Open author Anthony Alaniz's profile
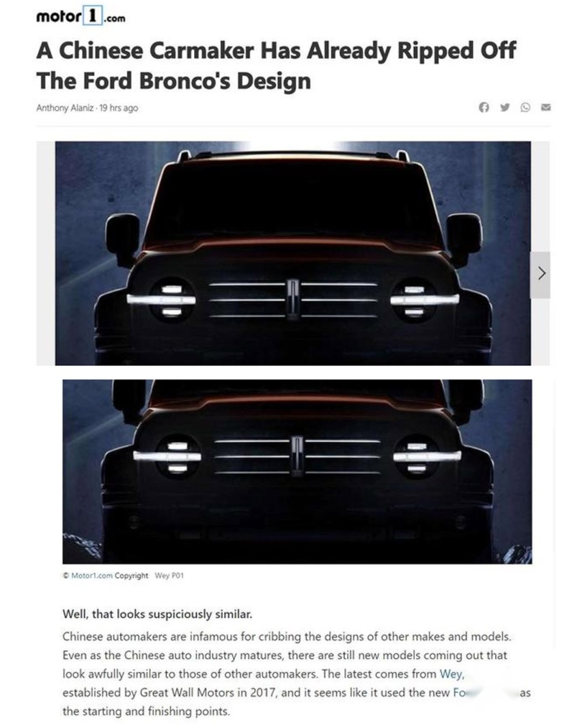Viewport: 582px width, 728px height. tap(65, 108)
